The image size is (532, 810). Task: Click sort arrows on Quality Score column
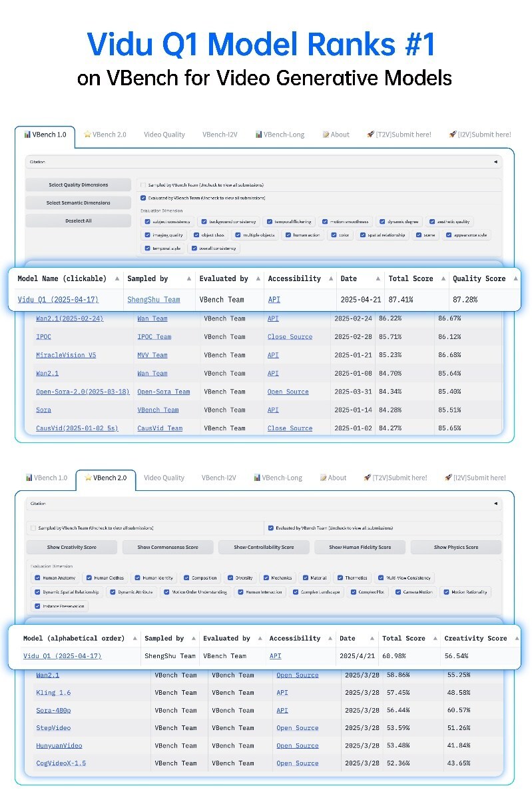(x=515, y=279)
